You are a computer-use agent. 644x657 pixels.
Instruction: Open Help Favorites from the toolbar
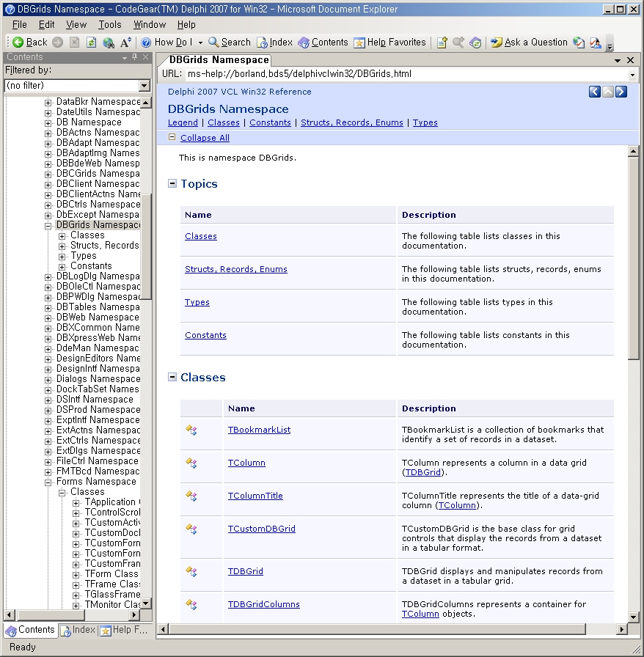click(x=389, y=43)
